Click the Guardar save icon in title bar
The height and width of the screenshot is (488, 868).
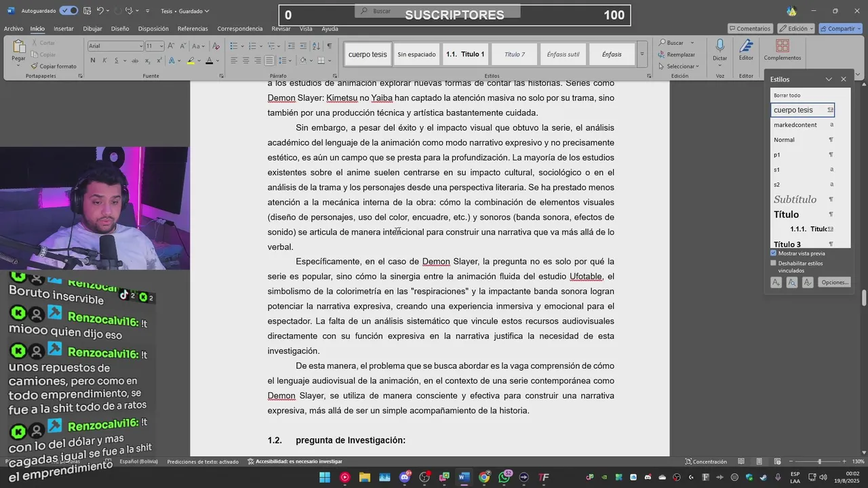87,11
